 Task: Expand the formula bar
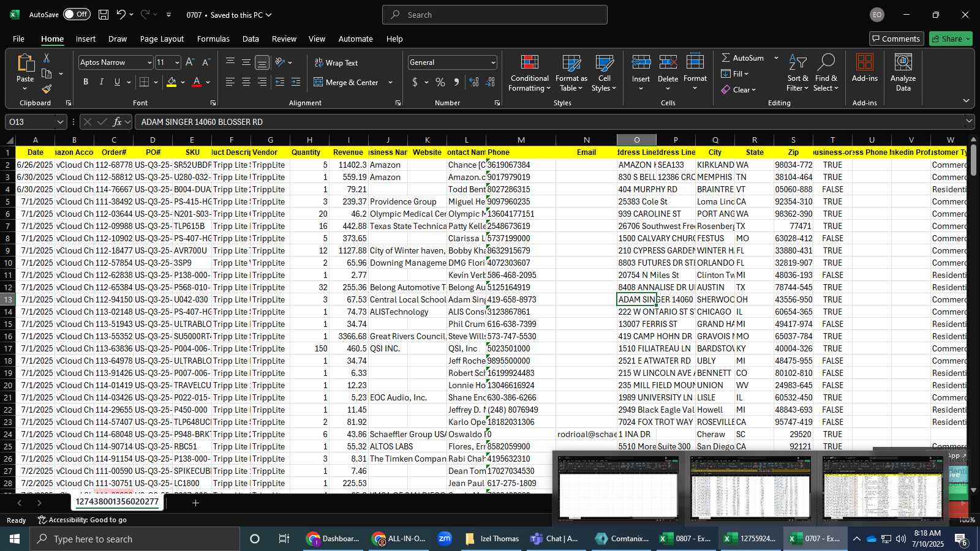coord(969,122)
